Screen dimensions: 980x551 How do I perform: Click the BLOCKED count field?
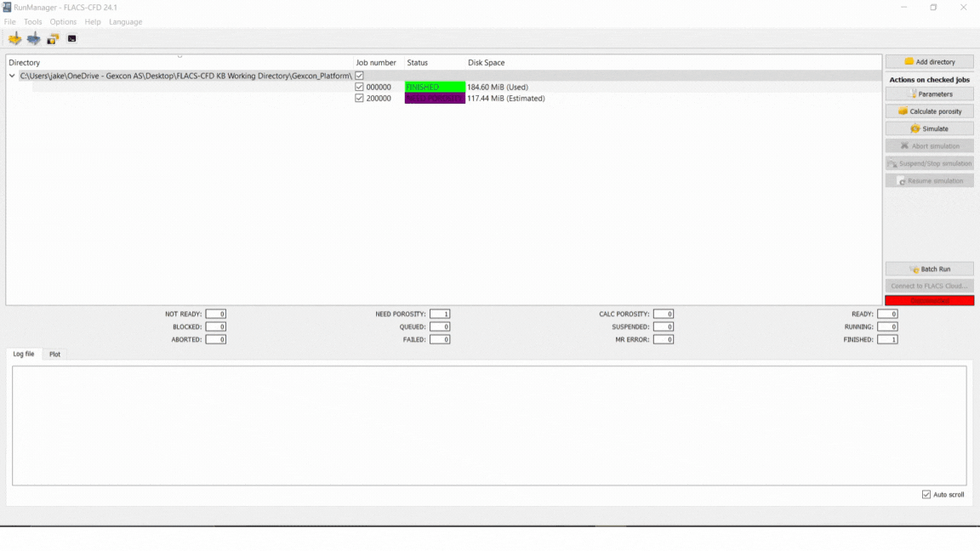[215, 327]
